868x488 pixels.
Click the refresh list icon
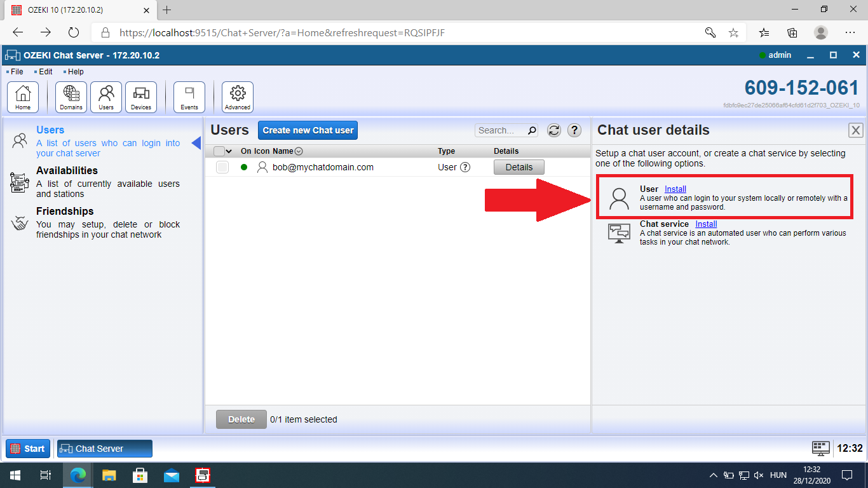tap(554, 130)
